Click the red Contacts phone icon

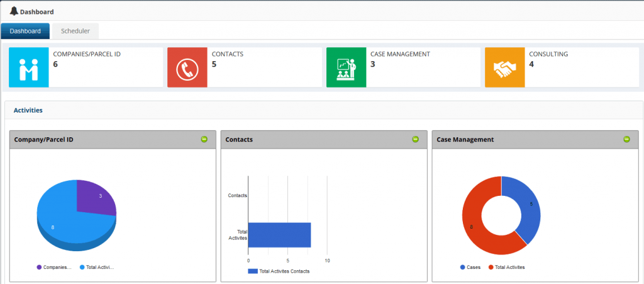tap(187, 67)
